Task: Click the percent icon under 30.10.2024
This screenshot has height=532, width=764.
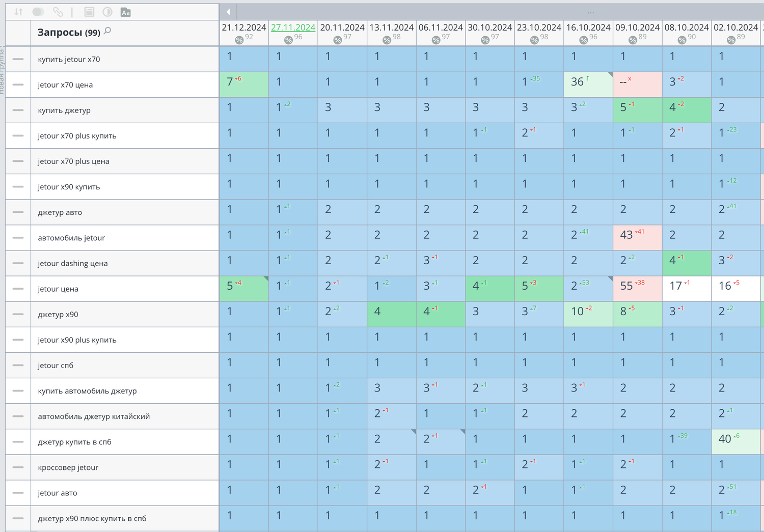Action: (485, 40)
